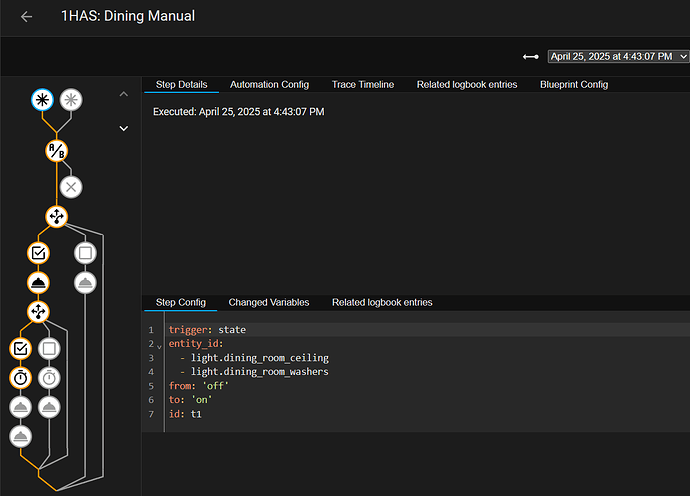Image resolution: width=690 pixels, height=496 pixels.
Task: Select the grey delay timer node
Action: tap(49, 378)
